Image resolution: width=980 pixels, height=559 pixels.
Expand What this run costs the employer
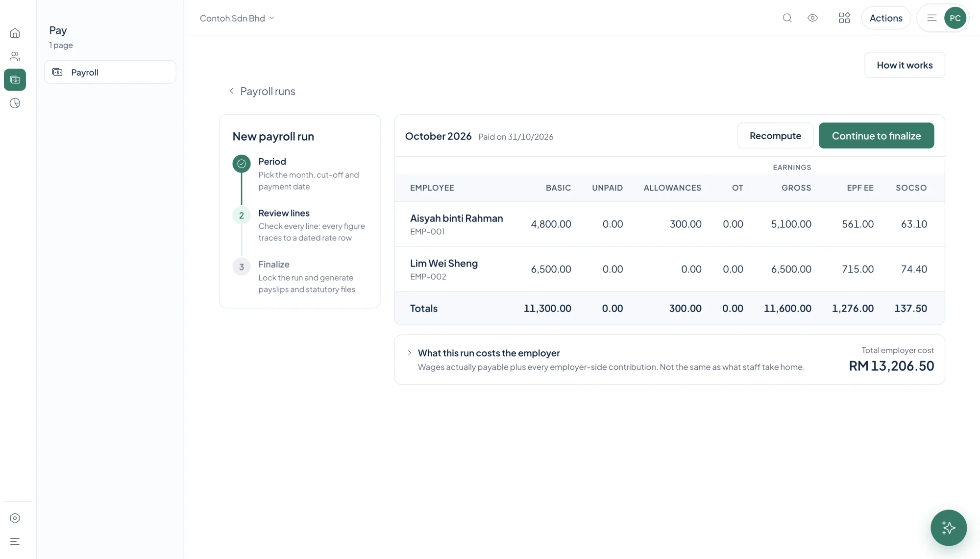click(410, 353)
